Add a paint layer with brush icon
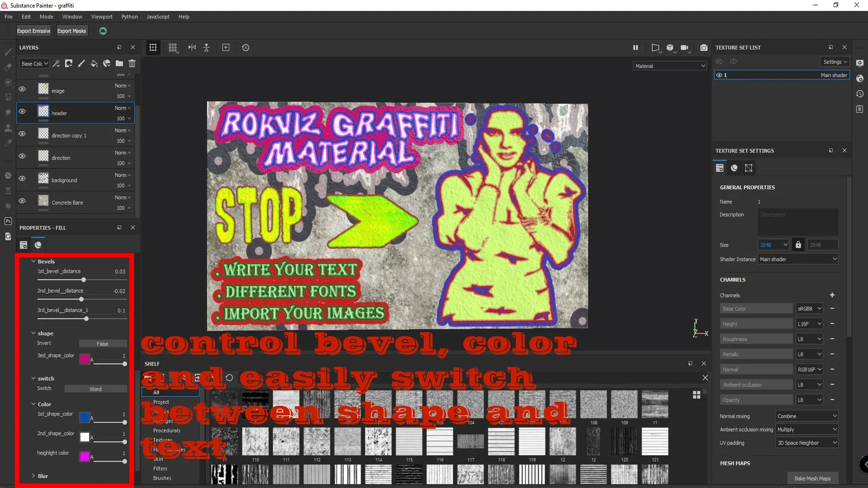Screen dimensions: 868x488 [81, 63]
